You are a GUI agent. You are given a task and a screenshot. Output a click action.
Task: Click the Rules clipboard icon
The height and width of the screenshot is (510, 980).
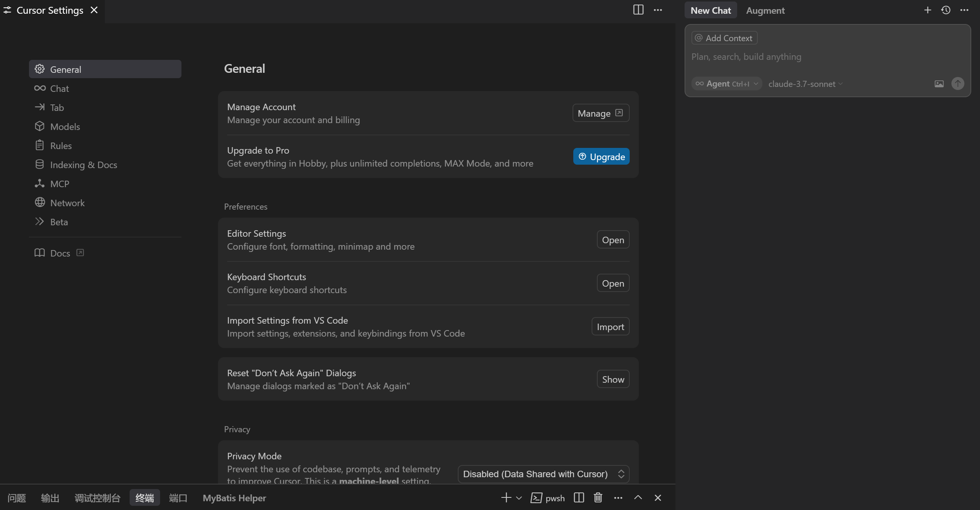tap(40, 145)
